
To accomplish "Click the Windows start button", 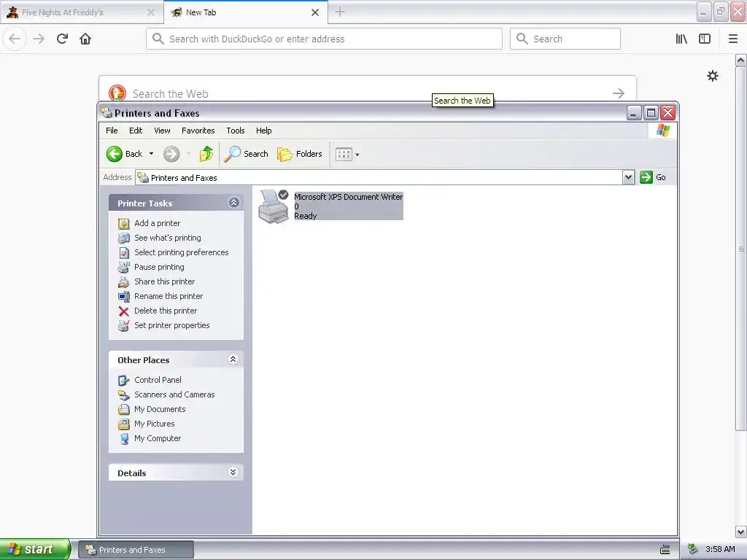I will (x=35, y=549).
